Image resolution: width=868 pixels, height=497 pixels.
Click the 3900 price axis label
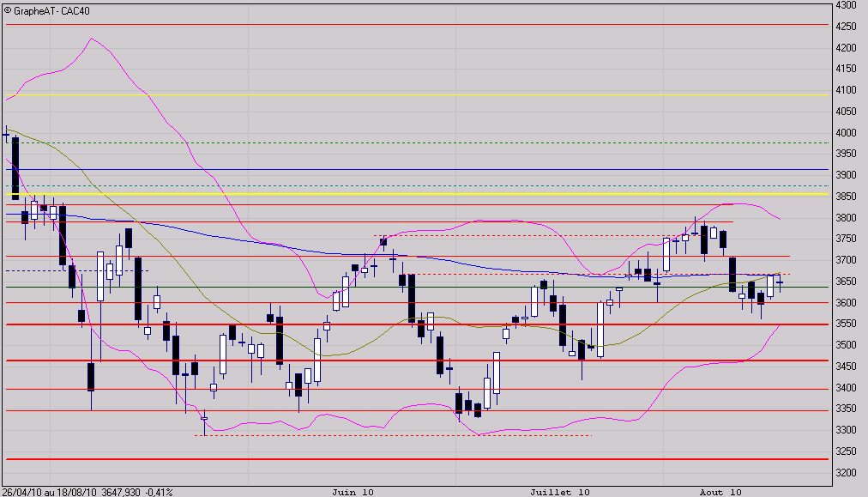tap(846, 175)
